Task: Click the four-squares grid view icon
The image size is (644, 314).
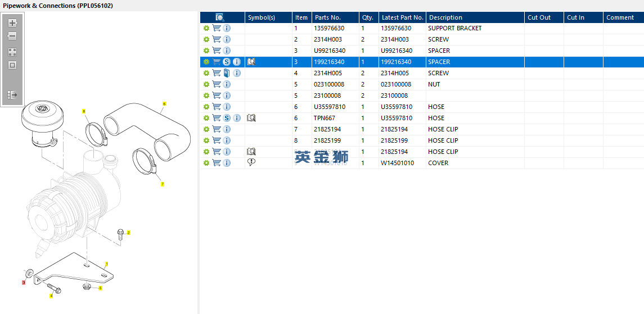Action: [12, 52]
